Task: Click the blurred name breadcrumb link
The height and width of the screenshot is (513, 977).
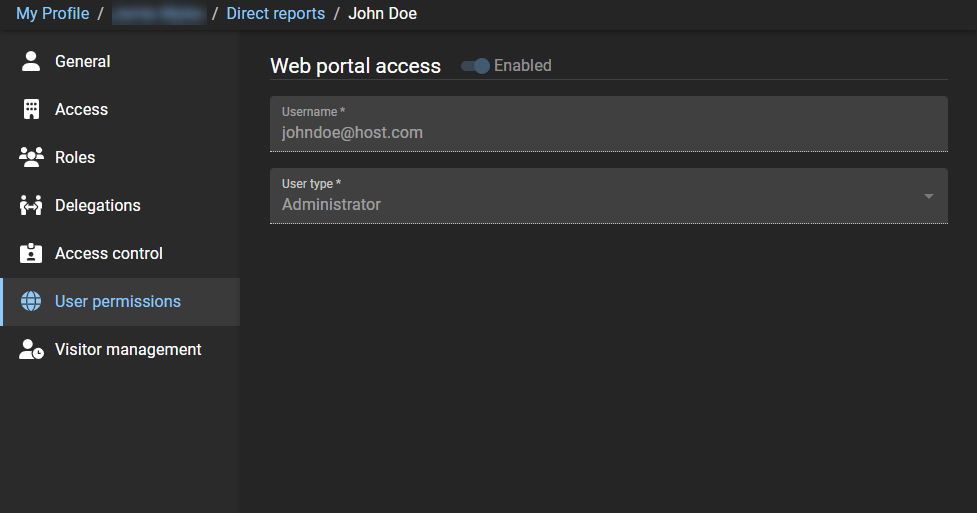Action: pyautogui.click(x=159, y=13)
